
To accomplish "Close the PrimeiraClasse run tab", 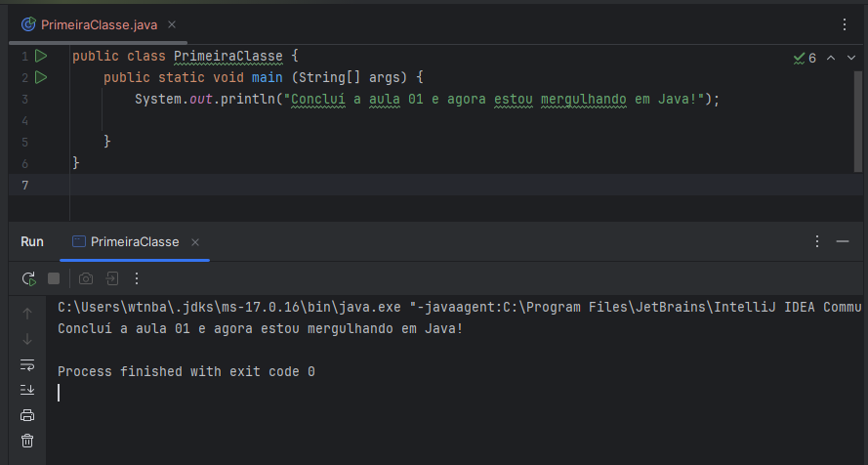I will click(x=195, y=242).
